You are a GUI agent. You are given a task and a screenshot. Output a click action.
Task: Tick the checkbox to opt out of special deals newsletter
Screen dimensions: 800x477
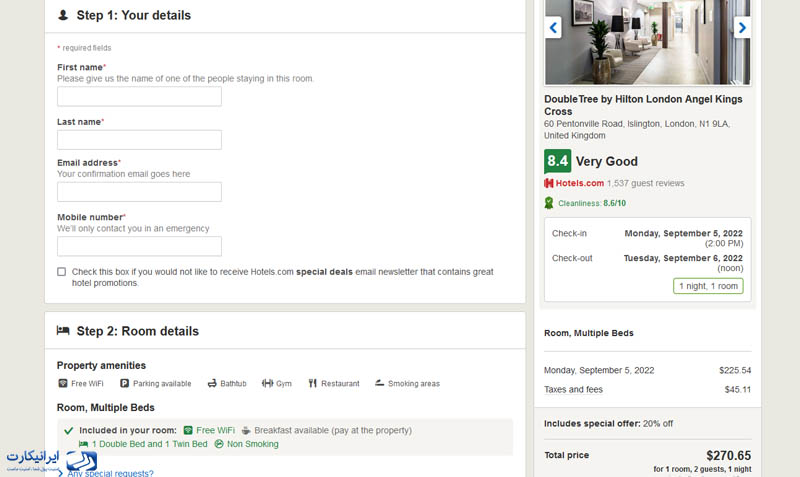coord(61,272)
